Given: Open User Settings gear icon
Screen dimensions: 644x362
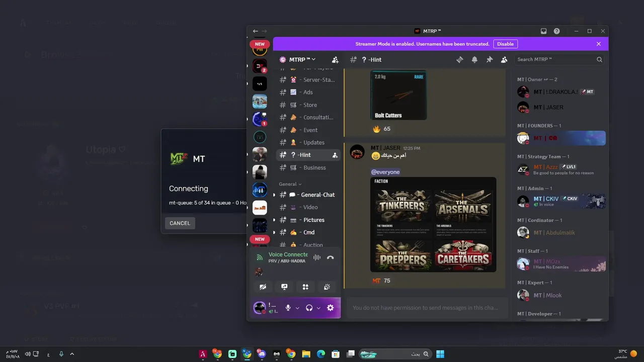Looking at the screenshot, I should 330,308.
